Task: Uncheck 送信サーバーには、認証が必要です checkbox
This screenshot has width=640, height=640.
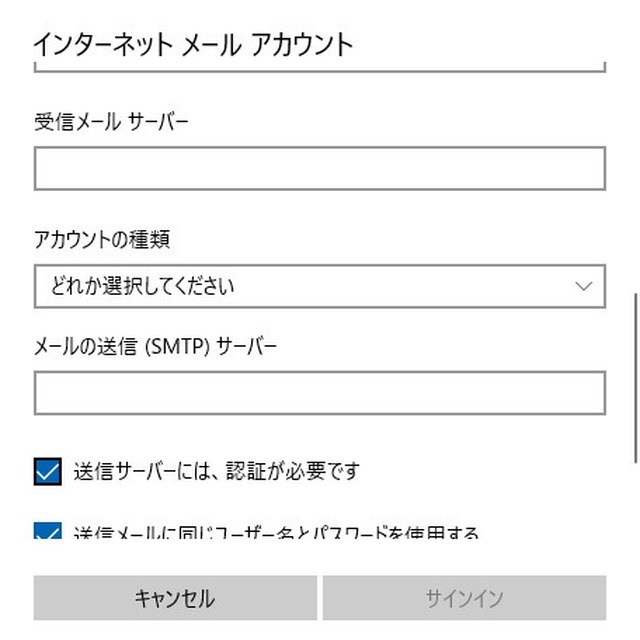Action: pos(48,471)
